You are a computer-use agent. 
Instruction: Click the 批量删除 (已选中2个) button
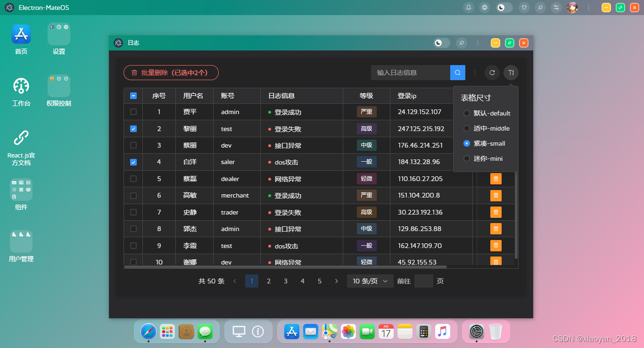click(x=171, y=73)
